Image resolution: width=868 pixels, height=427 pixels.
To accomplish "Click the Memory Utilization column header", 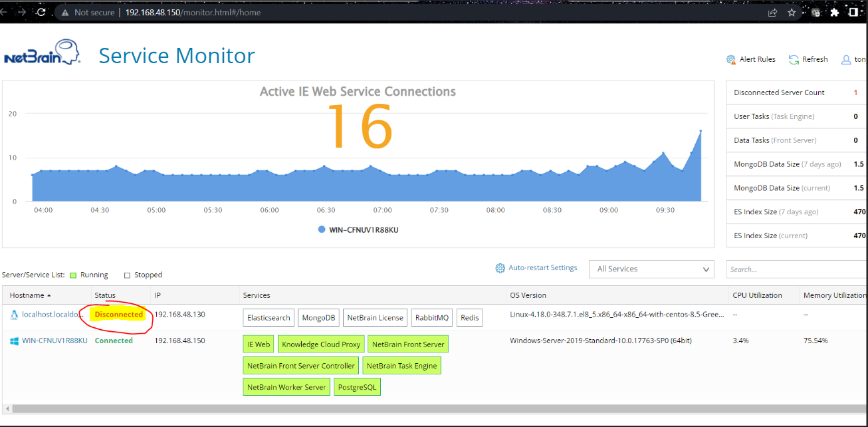I will click(x=835, y=295).
